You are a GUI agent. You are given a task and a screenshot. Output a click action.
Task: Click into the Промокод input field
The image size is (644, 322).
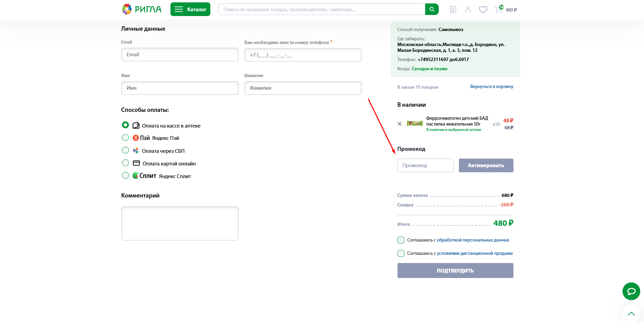click(x=425, y=165)
